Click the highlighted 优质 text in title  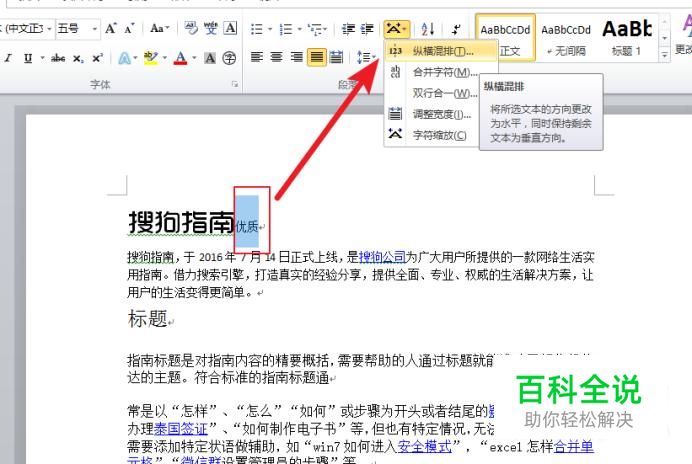[x=247, y=226]
